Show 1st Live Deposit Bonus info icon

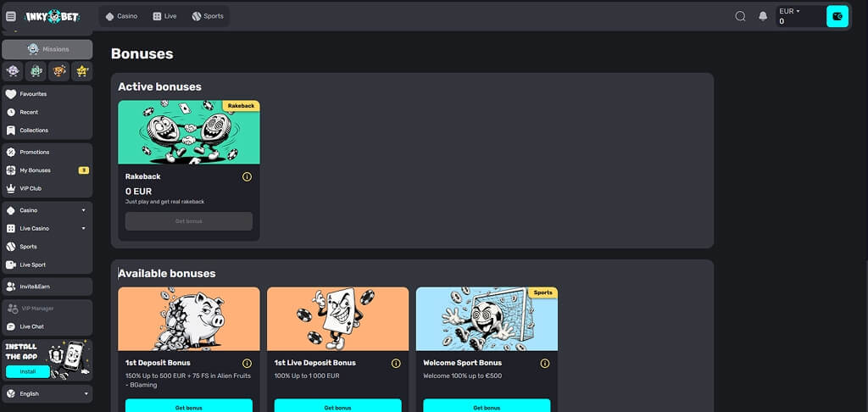click(x=396, y=364)
